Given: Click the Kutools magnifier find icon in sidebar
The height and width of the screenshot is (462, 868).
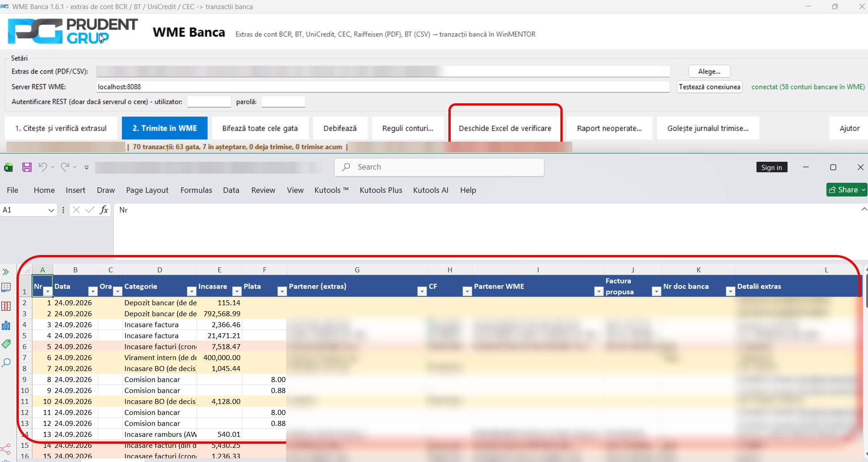Looking at the screenshot, I should tap(6, 363).
